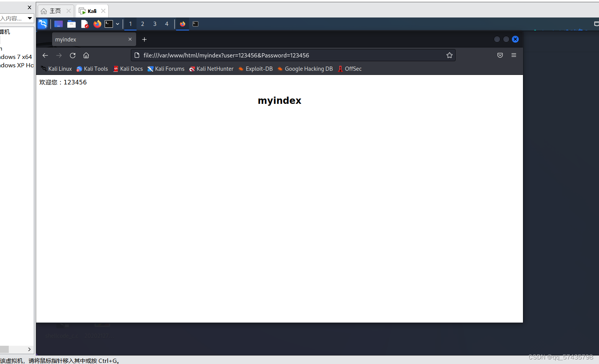This screenshot has width=599, height=364.
Task: Open the Kali dragon applications menu
Action: point(43,24)
